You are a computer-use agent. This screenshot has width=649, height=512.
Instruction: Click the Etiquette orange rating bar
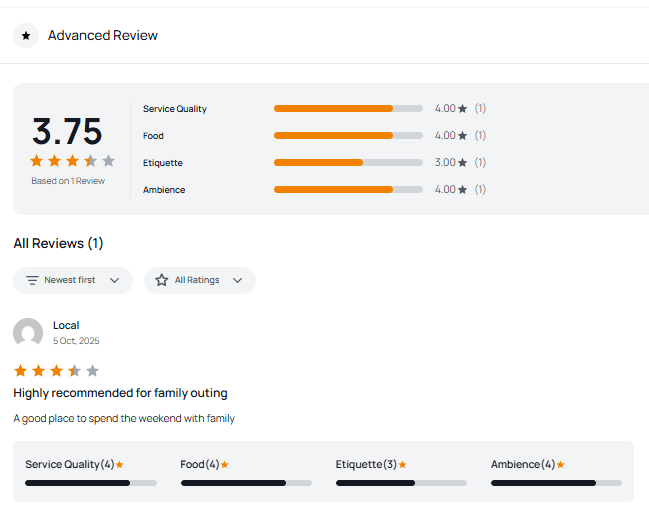pos(318,163)
